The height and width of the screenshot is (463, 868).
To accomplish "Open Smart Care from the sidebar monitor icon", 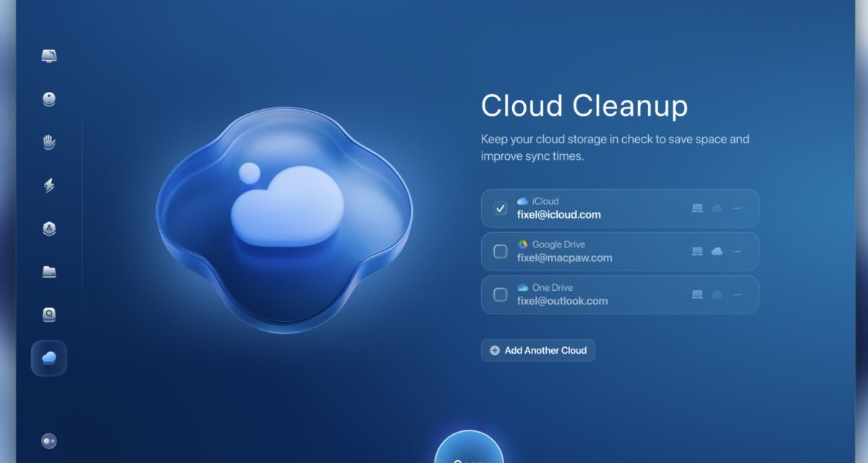I will point(49,56).
